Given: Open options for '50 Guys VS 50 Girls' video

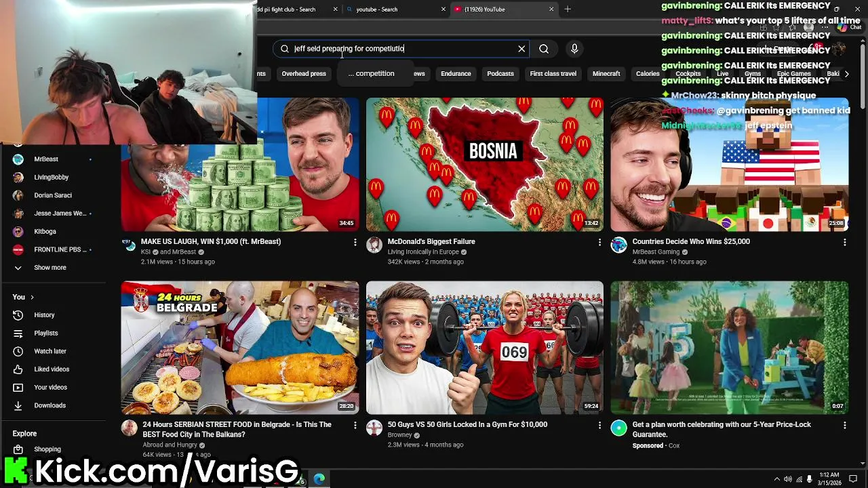Looking at the screenshot, I should (599, 425).
